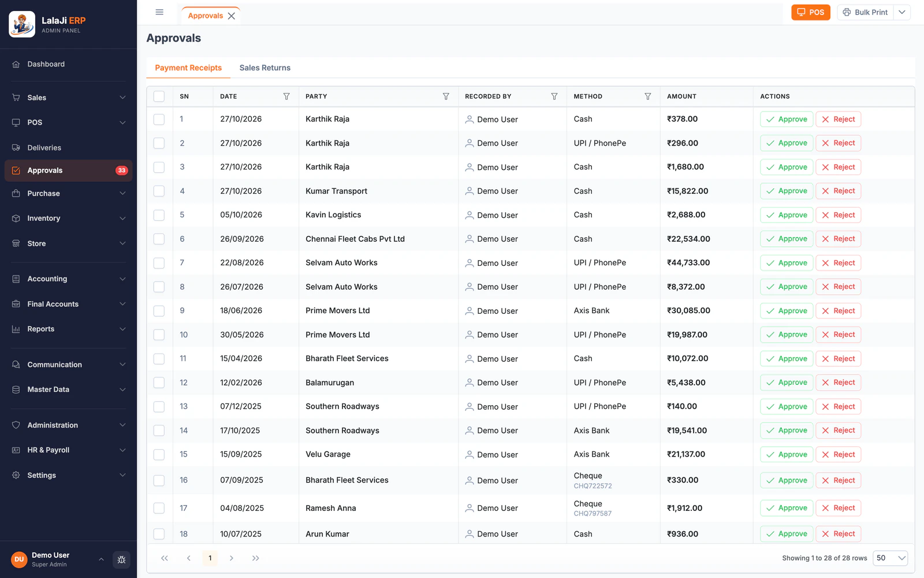Click page number 1 in pagination
Screen dimensions: 924x578
coord(210,558)
